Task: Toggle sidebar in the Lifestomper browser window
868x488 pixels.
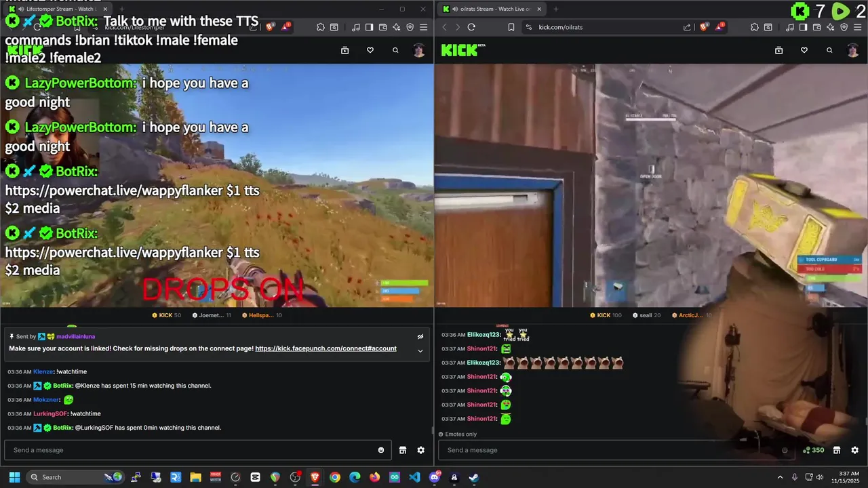Action: tap(369, 27)
